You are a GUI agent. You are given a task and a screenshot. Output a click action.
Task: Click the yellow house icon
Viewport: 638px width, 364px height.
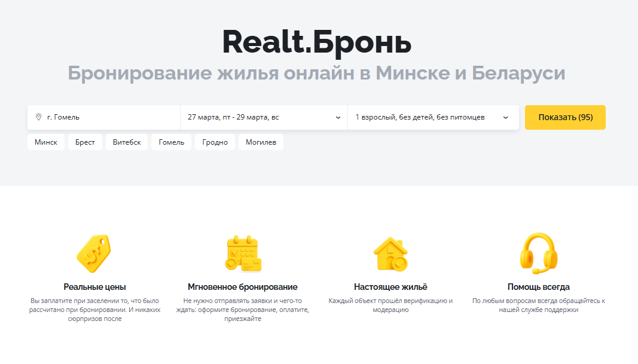click(x=390, y=253)
